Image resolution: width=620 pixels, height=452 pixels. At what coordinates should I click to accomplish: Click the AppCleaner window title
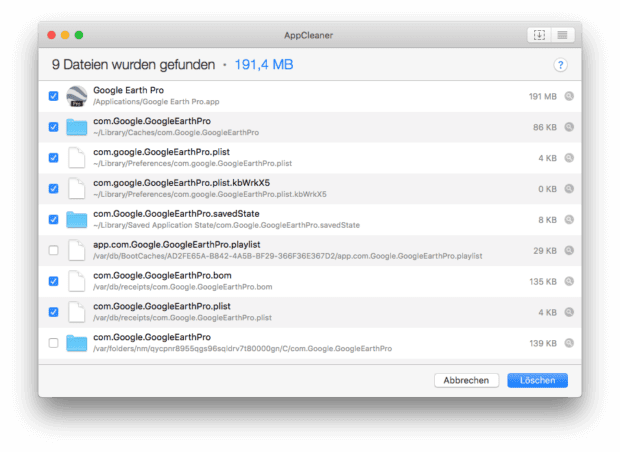click(310, 35)
